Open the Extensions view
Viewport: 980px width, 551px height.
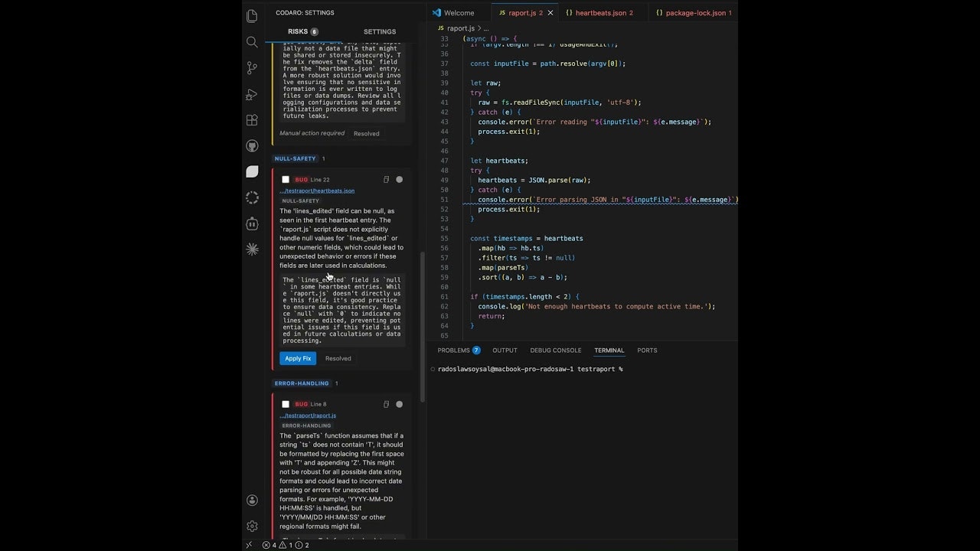click(x=252, y=120)
